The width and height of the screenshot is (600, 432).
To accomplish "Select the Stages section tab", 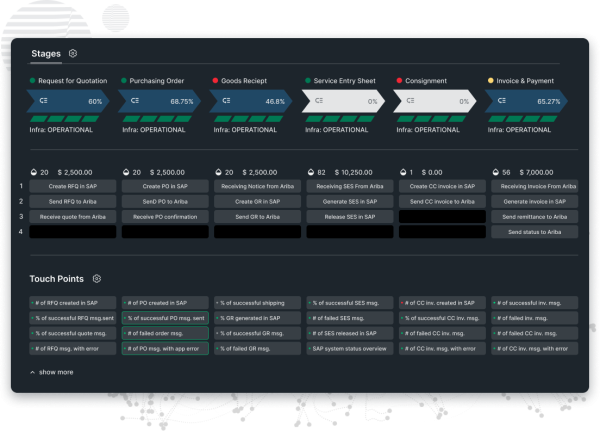I will pos(46,53).
